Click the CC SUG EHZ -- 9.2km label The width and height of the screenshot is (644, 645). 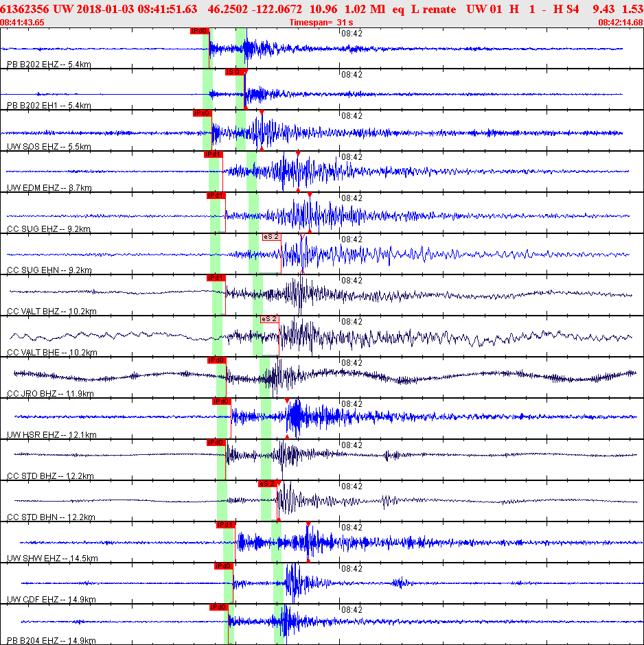(x=49, y=228)
